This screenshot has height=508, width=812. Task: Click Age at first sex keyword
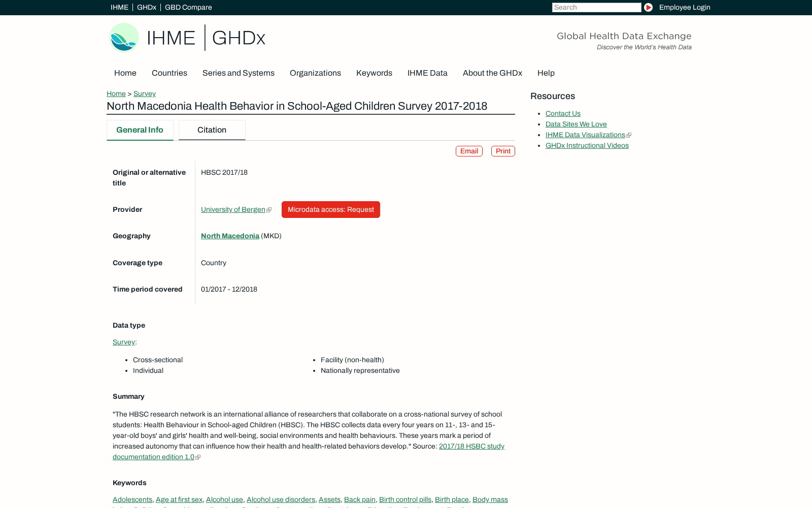pyautogui.click(x=179, y=499)
